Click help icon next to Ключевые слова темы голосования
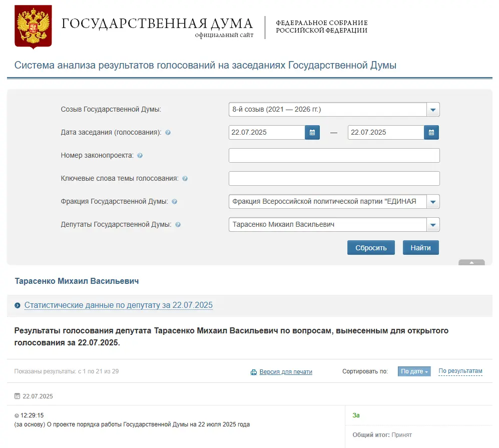 (185, 179)
